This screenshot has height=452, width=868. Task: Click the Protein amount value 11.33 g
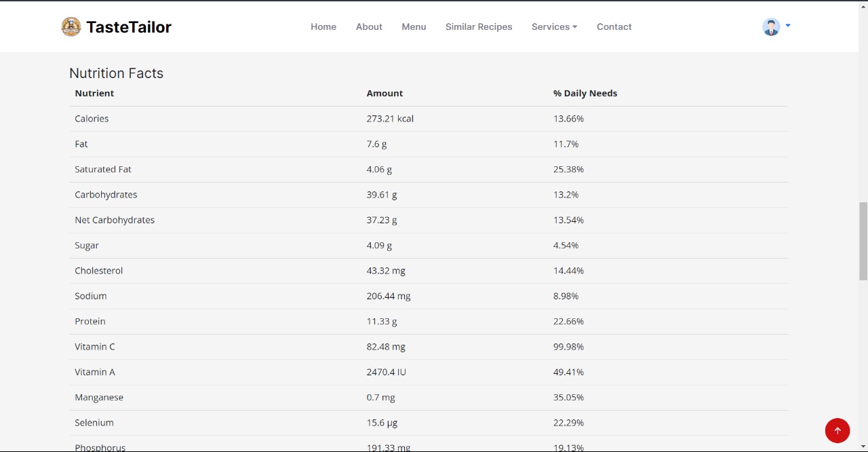382,321
